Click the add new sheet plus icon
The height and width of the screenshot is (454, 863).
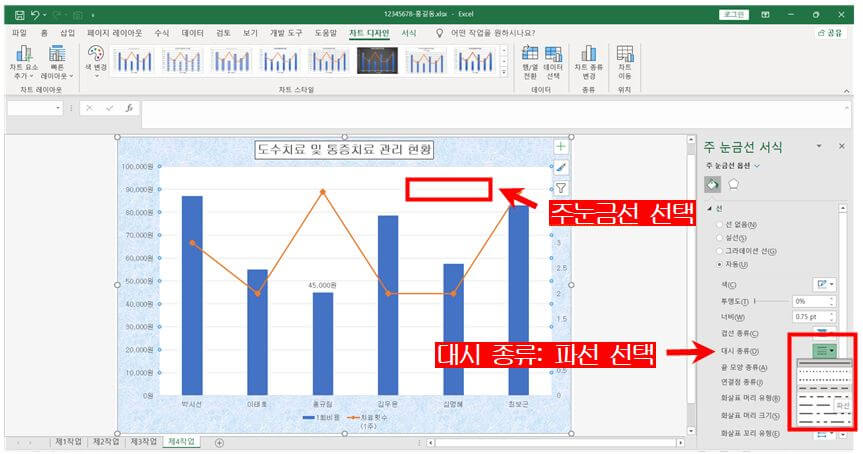coord(219,442)
